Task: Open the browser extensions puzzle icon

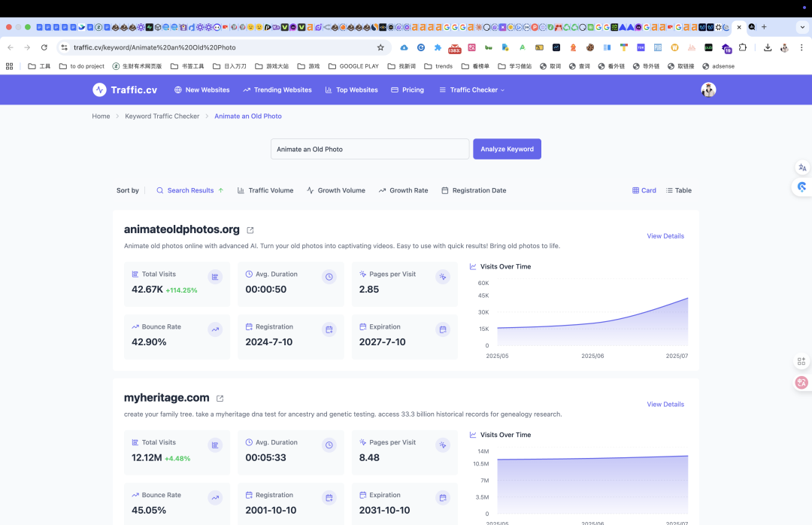Action: pyautogui.click(x=743, y=47)
